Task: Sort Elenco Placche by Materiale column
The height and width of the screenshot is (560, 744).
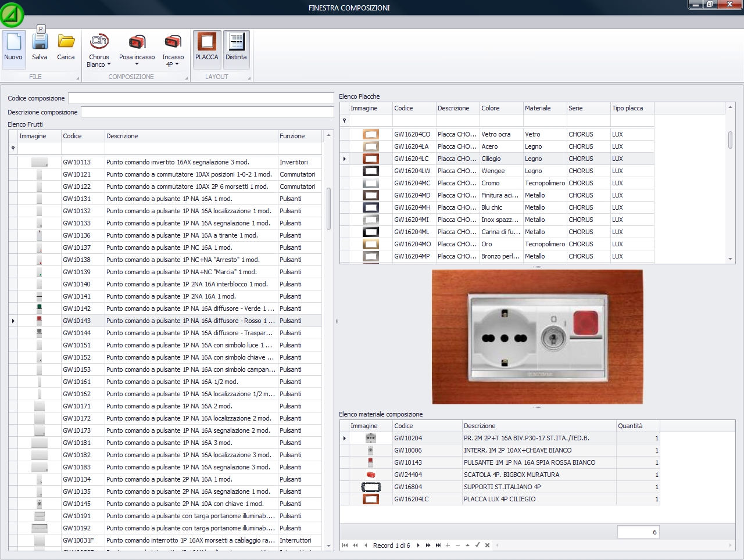Action: 545,108
